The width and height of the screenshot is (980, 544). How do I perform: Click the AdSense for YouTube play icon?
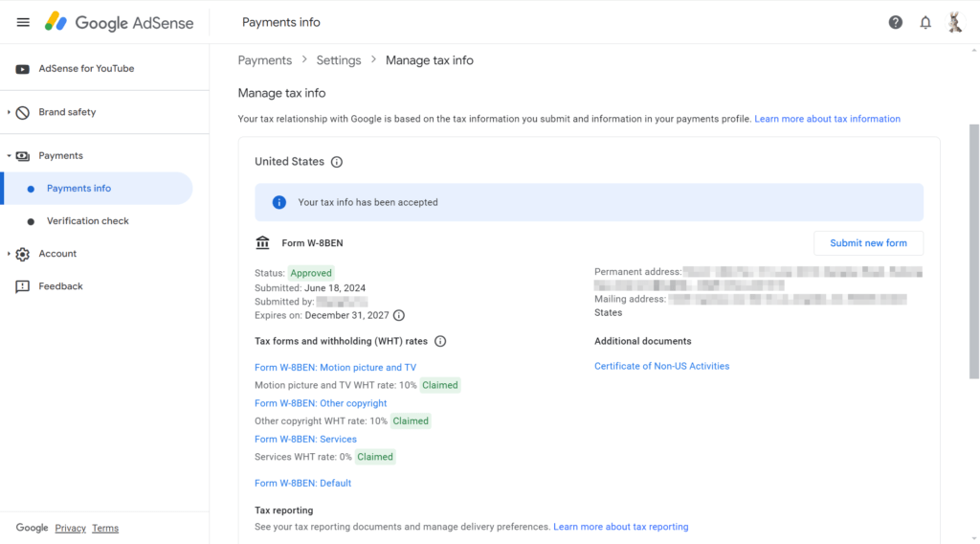point(23,69)
